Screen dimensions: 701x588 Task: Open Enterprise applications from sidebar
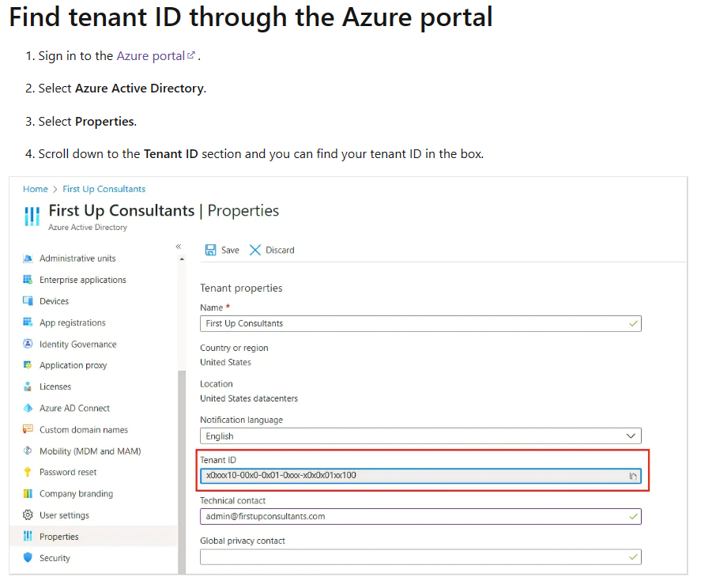(82, 279)
